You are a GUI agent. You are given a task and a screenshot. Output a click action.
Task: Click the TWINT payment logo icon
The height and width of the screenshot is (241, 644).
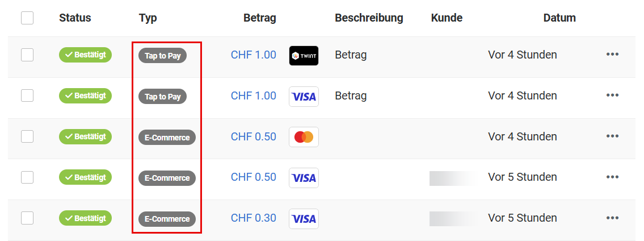304,56
